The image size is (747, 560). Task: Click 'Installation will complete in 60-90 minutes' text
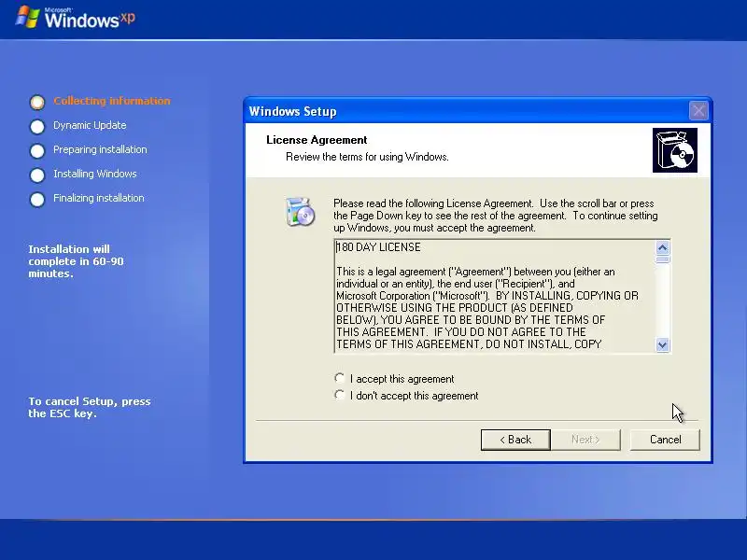coord(76,261)
